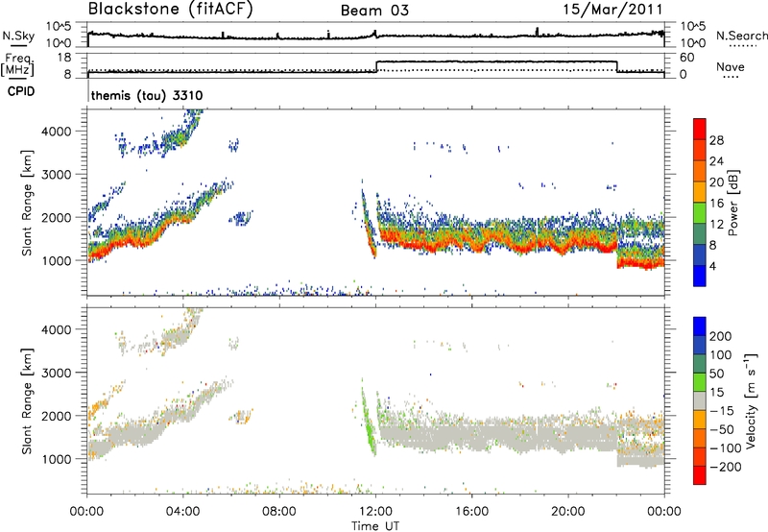Click the "1000" tick in power panel
The width and height of the screenshot is (768, 532).
click(x=57, y=260)
